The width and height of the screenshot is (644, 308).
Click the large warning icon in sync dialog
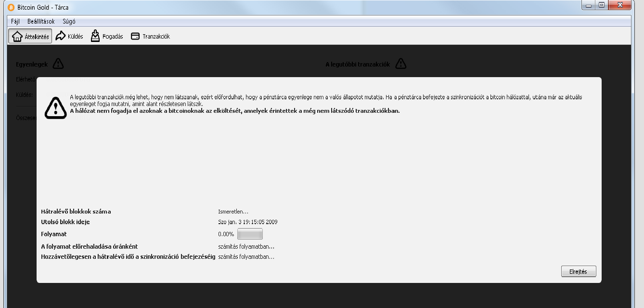tap(56, 107)
